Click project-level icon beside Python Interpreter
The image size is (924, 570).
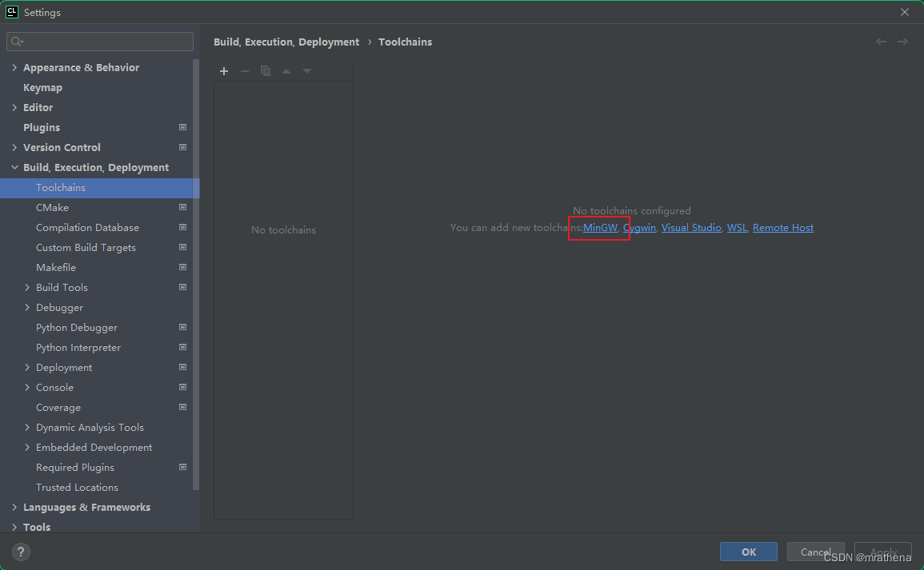[x=182, y=348]
